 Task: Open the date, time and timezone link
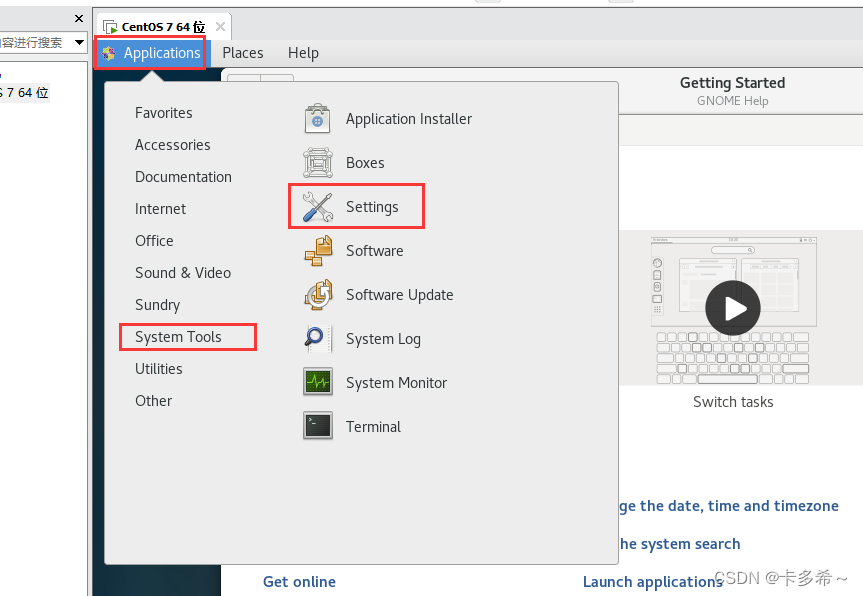(729, 506)
